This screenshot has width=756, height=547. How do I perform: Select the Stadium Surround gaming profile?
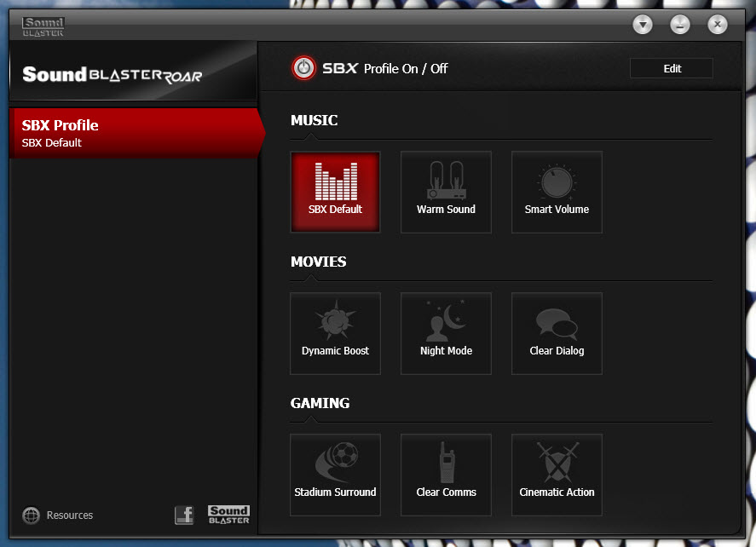tap(335, 475)
